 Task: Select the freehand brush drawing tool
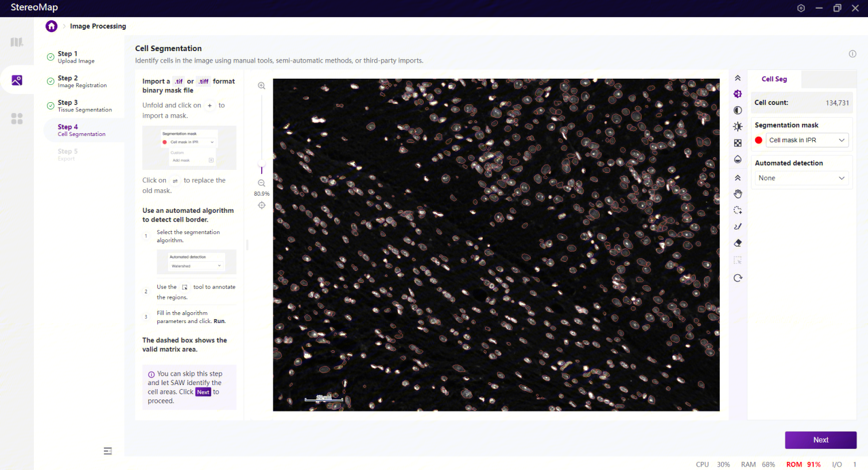(x=738, y=227)
